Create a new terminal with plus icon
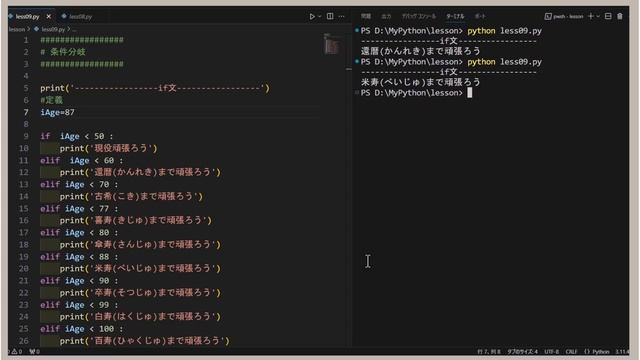The image size is (640, 360). pos(591,16)
